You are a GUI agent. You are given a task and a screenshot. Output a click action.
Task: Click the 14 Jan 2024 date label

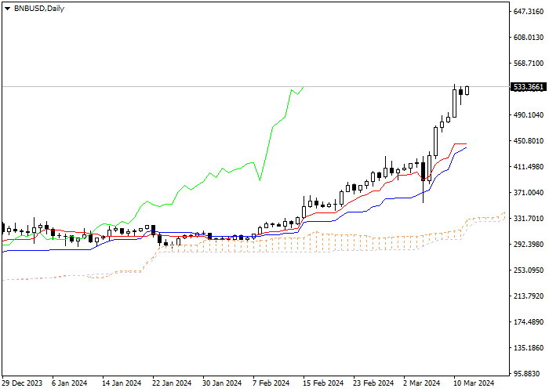click(122, 383)
